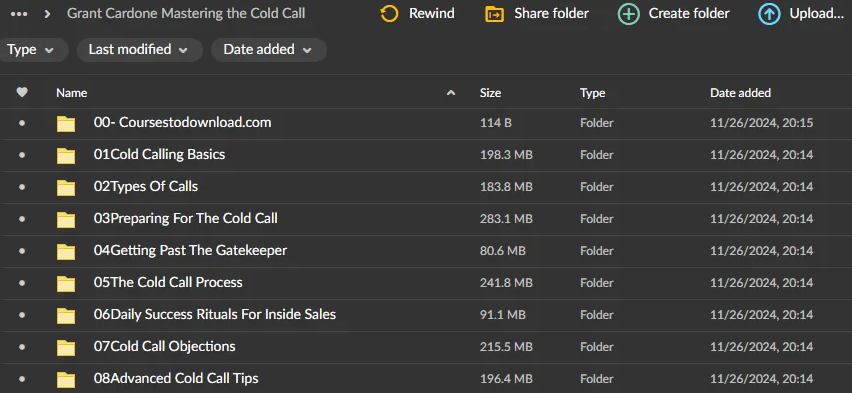Click folder icon for 05The Cold Call Process

pos(66,283)
